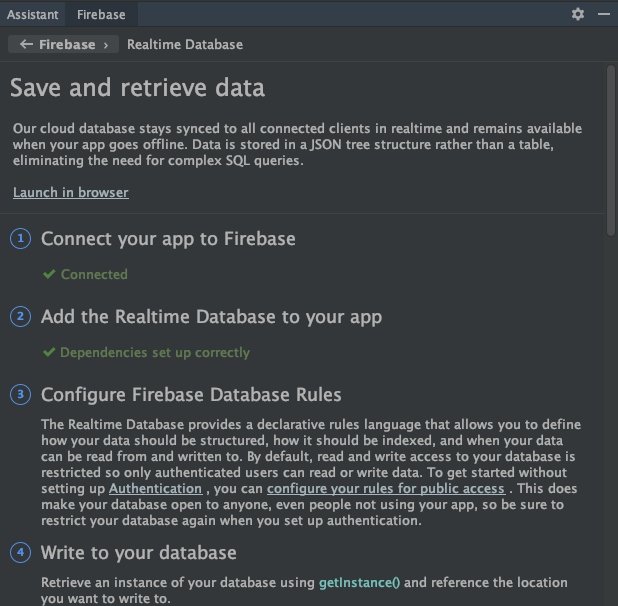Click the Configure Firebase Database Rules heading
The height and width of the screenshot is (606, 618).
pyautogui.click(x=191, y=395)
